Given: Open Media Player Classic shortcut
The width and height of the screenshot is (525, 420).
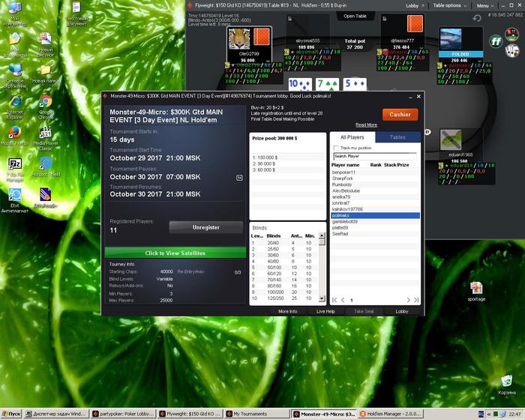Looking at the screenshot, I should click(x=45, y=133).
